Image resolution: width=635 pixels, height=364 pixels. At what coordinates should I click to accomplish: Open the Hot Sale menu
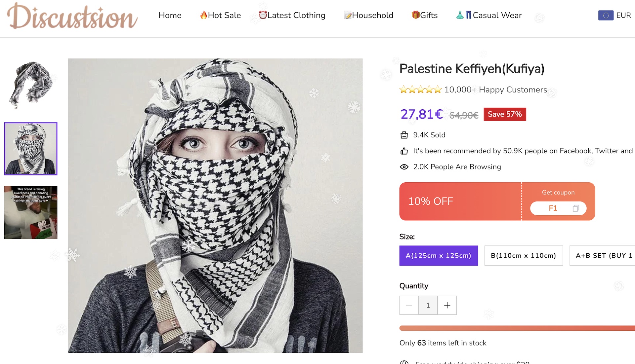[x=220, y=15]
